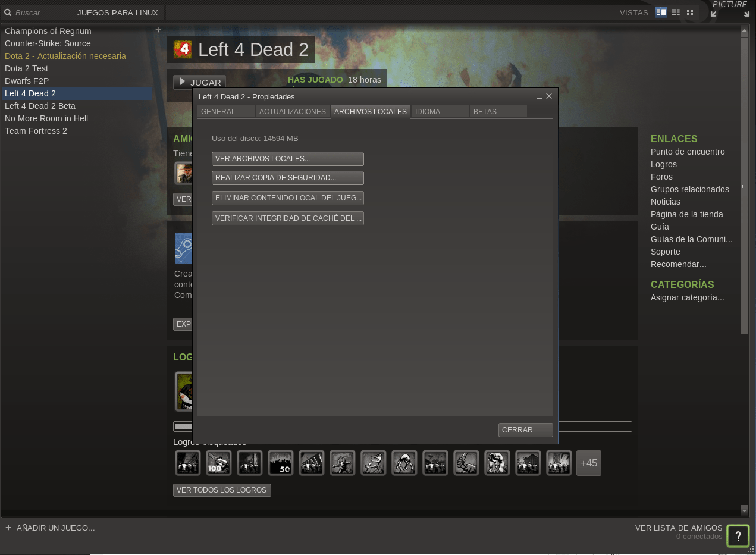The width and height of the screenshot is (756, 555).
Task: Click the search magnifier icon
Action: point(8,12)
